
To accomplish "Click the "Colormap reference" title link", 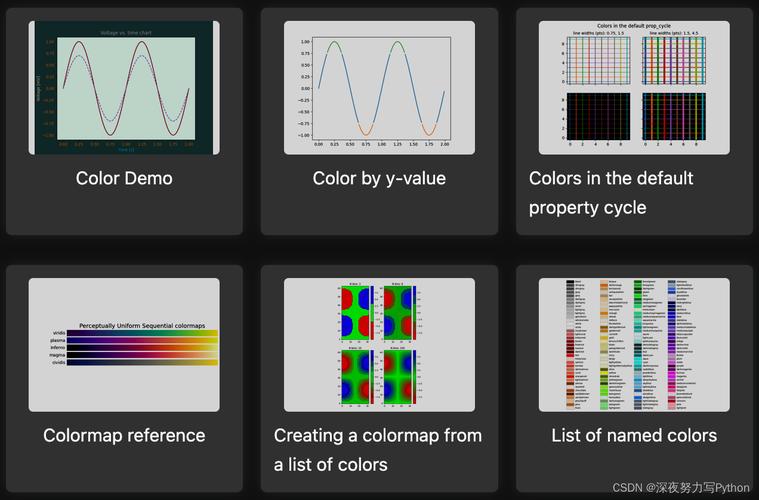I will 124,435.
